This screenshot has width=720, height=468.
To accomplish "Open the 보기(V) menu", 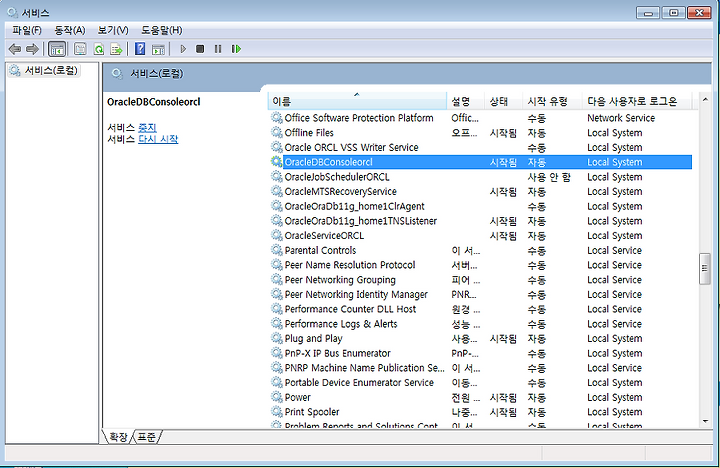I will point(113,30).
